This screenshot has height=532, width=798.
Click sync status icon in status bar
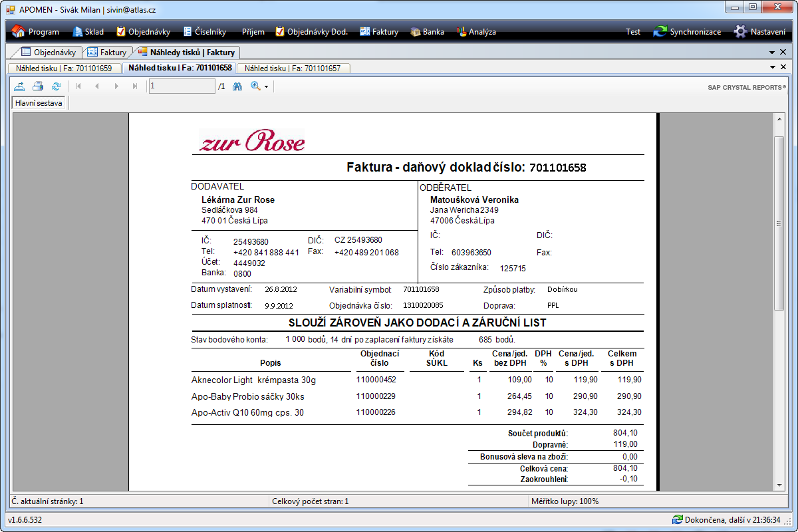coord(677,519)
